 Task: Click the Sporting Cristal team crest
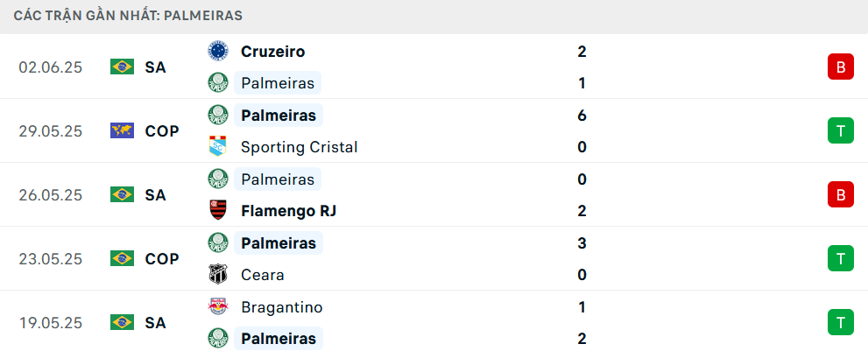point(217,147)
